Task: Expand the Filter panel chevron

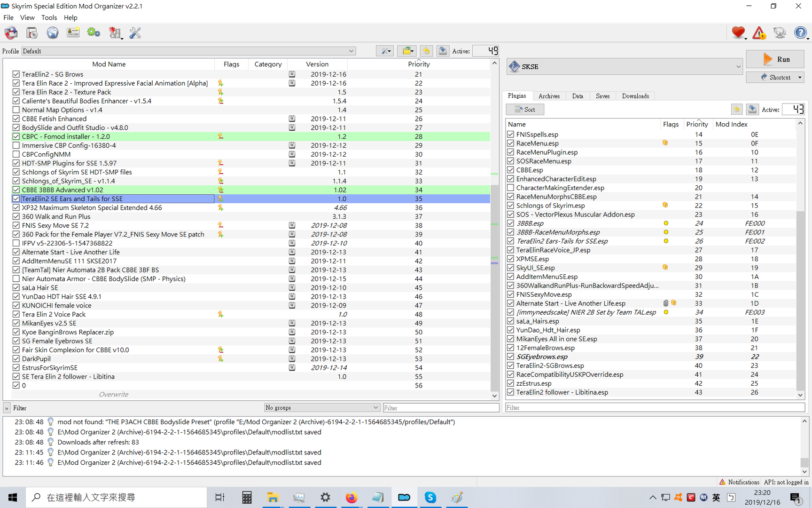Action: point(7,408)
